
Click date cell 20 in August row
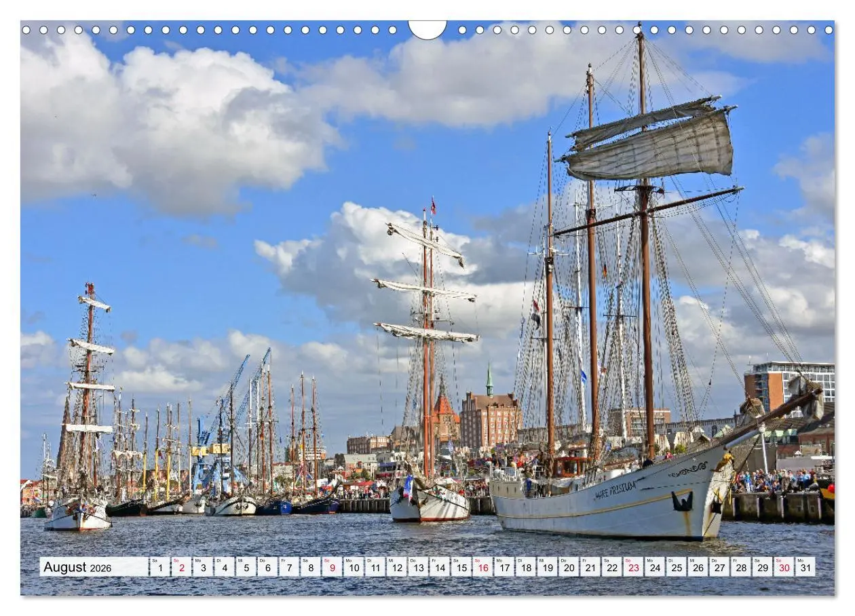pos(569,567)
